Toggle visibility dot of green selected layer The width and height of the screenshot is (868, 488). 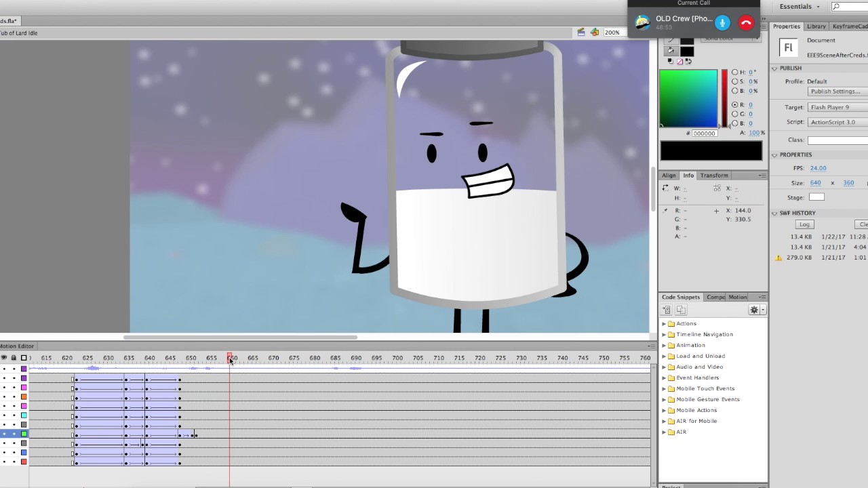click(4, 434)
